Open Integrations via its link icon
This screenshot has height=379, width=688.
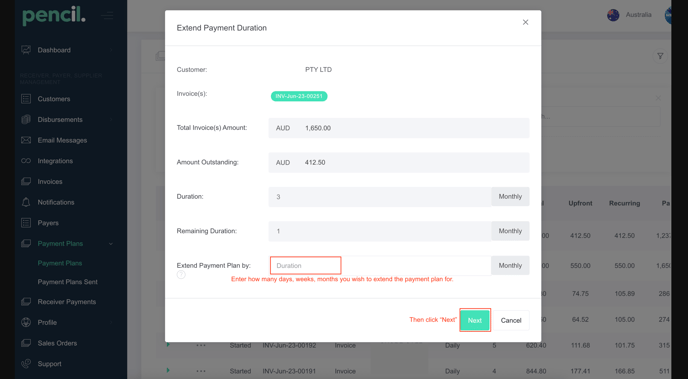pos(26,161)
